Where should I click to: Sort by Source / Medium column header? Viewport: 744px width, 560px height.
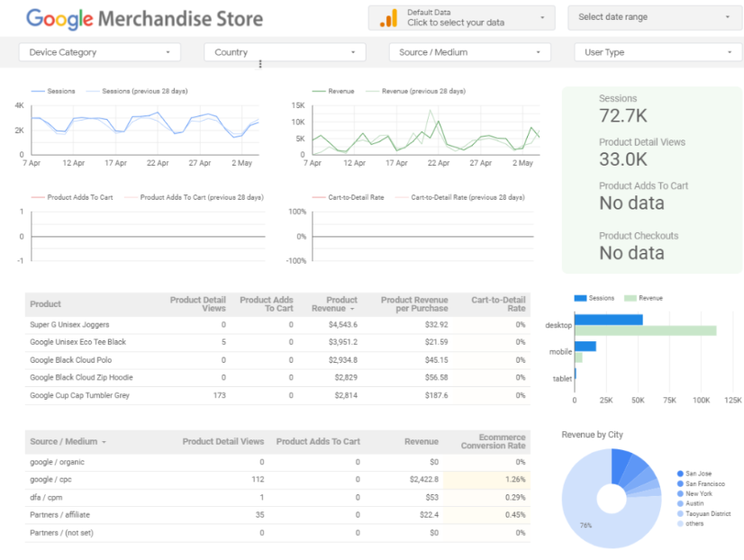point(68,441)
